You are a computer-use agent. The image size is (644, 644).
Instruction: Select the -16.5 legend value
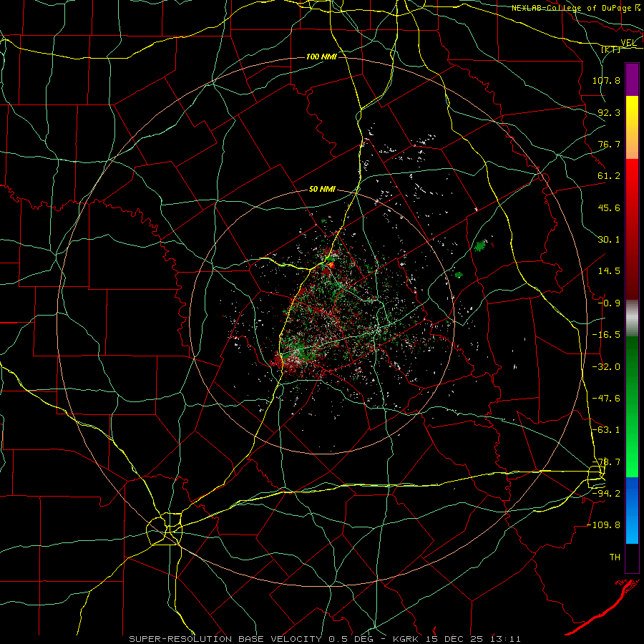pyautogui.click(x=606, y=335)
